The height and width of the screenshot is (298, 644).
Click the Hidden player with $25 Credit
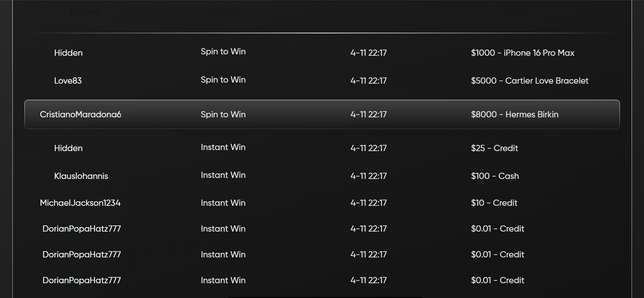click(x=68, y=148)
